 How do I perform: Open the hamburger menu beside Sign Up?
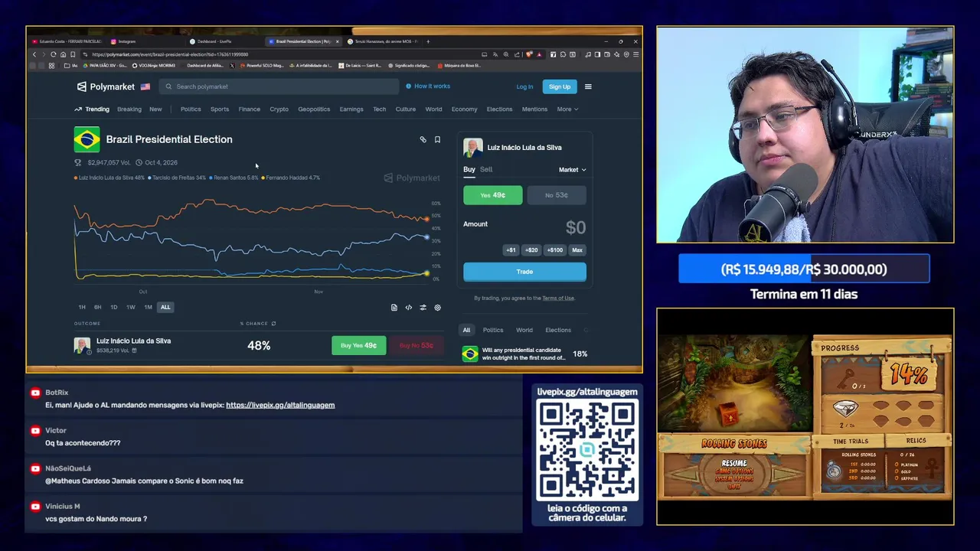point(588,86)
